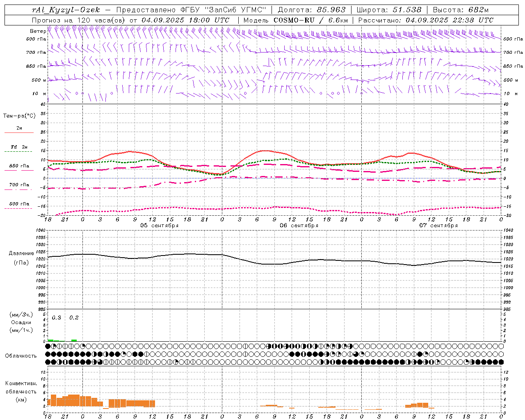The image size is (525, 420).
Task: Click the date label 05 сентября
Action: pyautogui.click(x=160, y=226)
